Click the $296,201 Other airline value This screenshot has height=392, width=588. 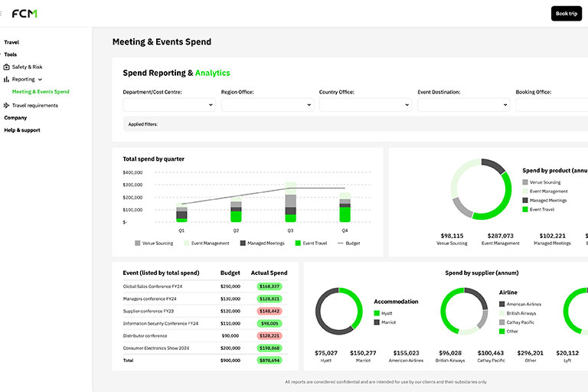click(531, 353)
